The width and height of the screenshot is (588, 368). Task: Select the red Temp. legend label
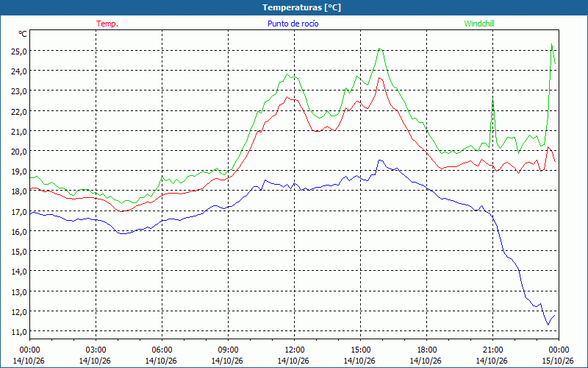tap(107, 24)
